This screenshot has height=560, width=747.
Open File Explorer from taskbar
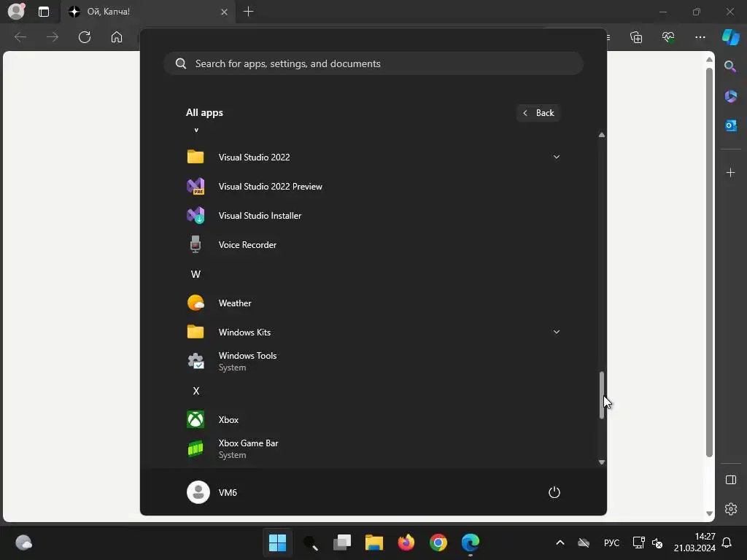point(374,542)
